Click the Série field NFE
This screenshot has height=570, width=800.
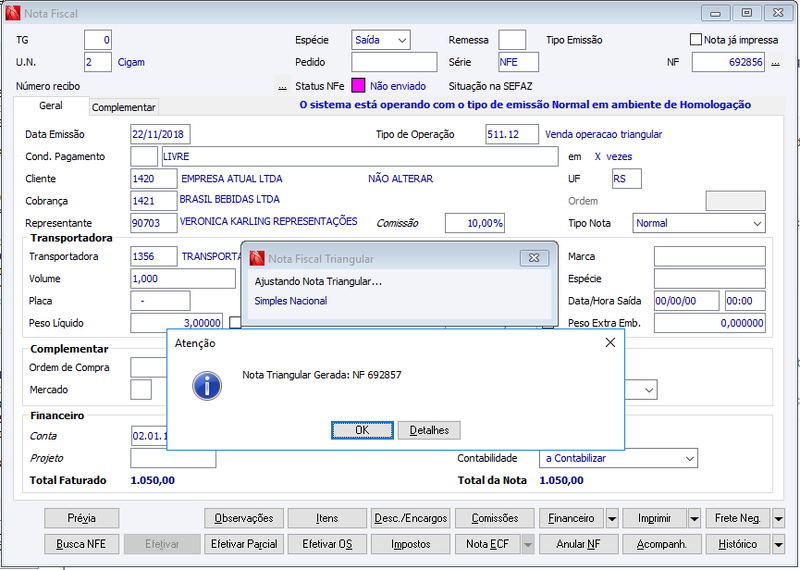[518, 62]
